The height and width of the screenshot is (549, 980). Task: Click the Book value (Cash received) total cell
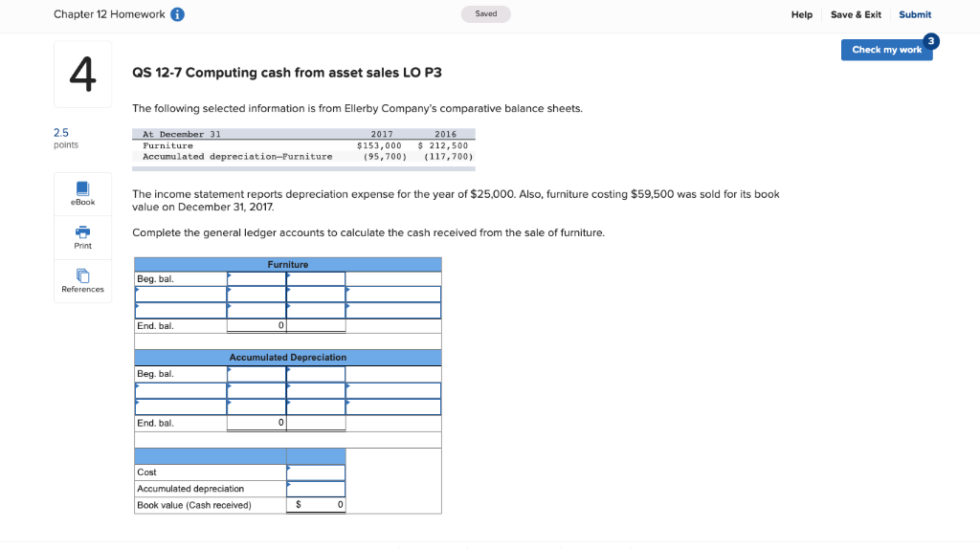[x=316, y=505]
